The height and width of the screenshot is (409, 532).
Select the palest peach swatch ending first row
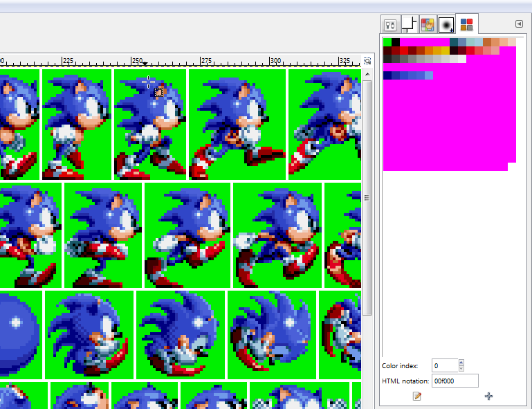(x=512, y=42)
